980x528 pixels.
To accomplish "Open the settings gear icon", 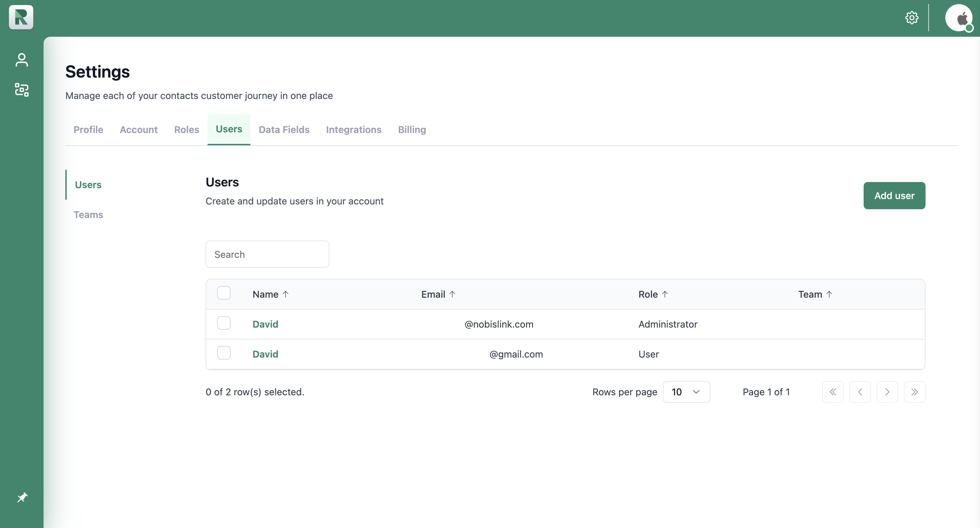I will click(912, 17).
